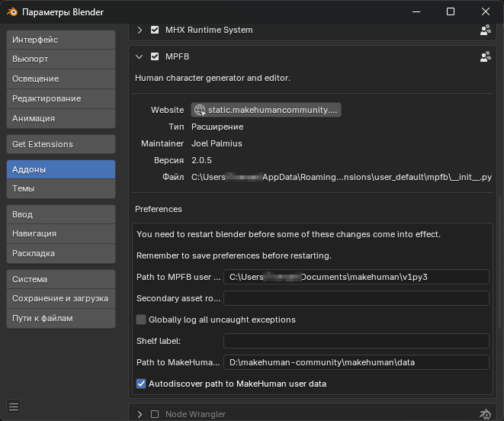Image resolution: width=504 pixels, height=421 pixels.
Task: Open the Интерфейс preferences section
Action: 61,40
